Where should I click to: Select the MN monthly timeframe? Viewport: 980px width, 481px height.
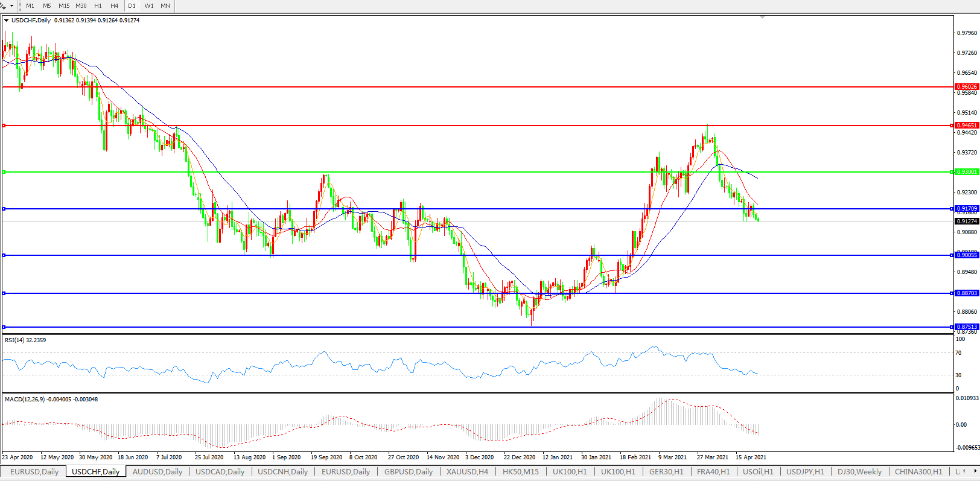pos(165,6)
